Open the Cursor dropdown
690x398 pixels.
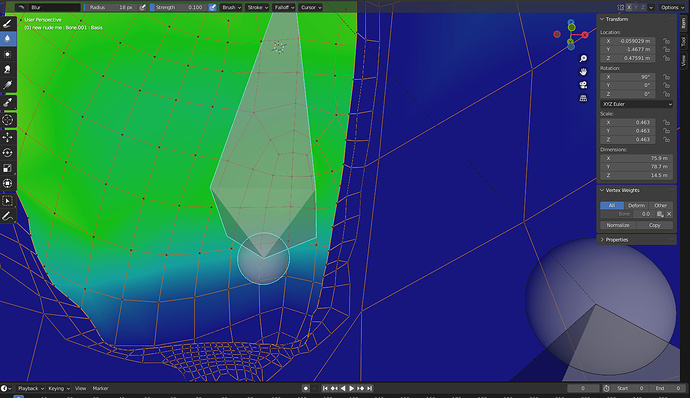pos(311,7)
